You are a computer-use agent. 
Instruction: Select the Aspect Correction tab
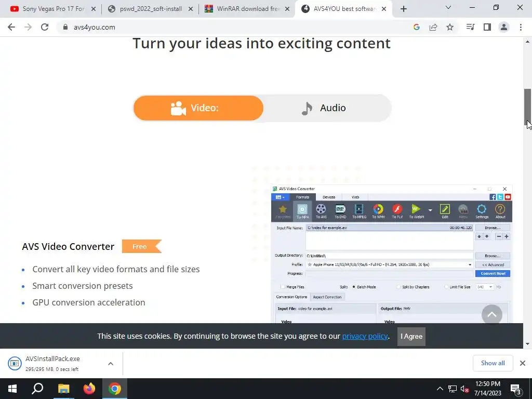point(327,297)
